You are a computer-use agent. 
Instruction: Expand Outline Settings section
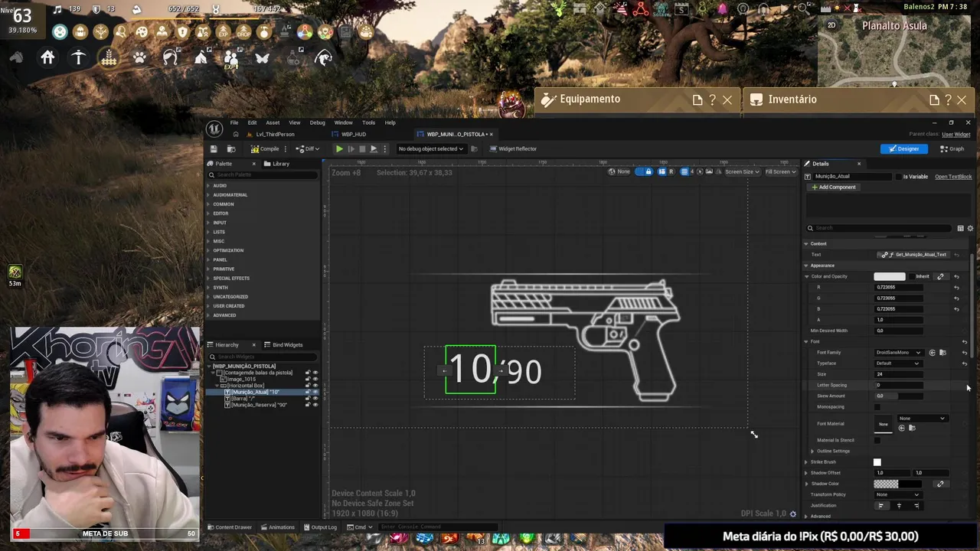(812, 452)
